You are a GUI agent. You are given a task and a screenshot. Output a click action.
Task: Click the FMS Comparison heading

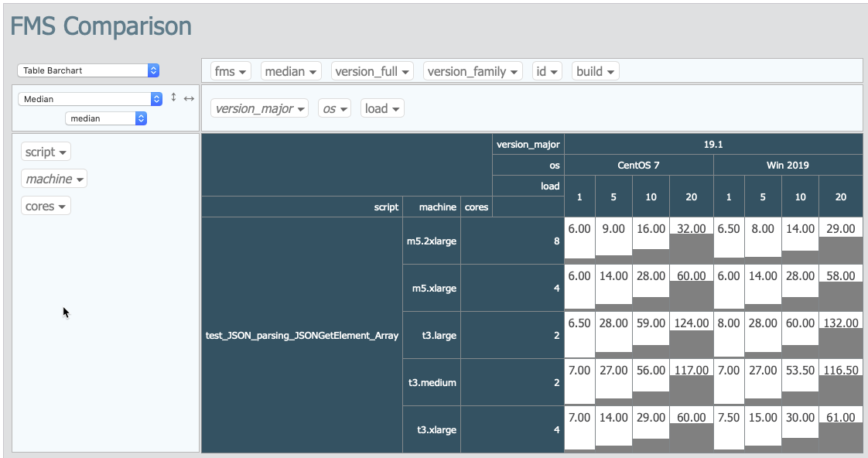pos(101,26)
